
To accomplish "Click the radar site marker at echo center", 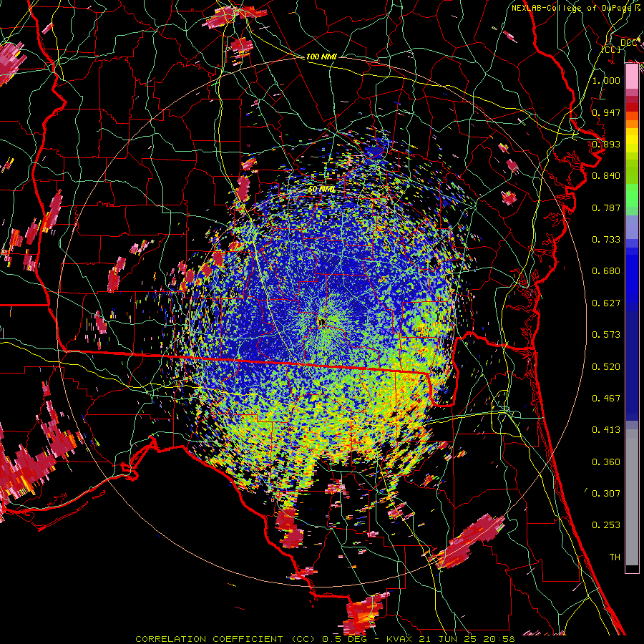I will pos(321,323).
